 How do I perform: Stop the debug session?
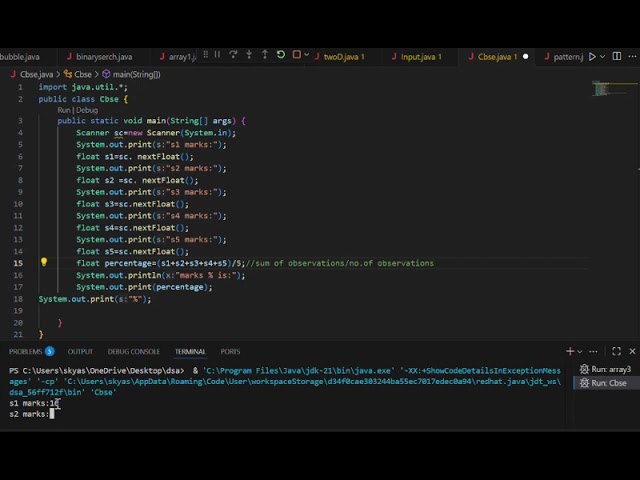[x=297, y=55]
